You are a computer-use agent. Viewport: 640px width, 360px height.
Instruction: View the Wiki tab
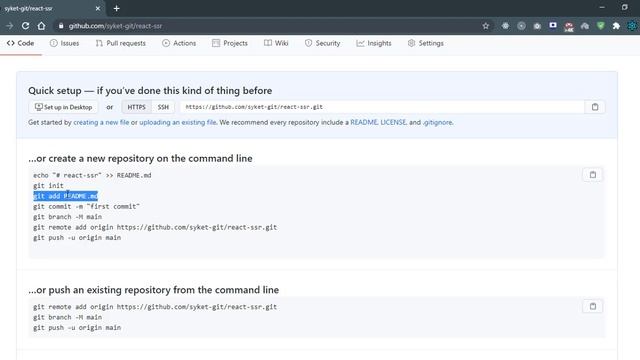[x=276, y=43]
